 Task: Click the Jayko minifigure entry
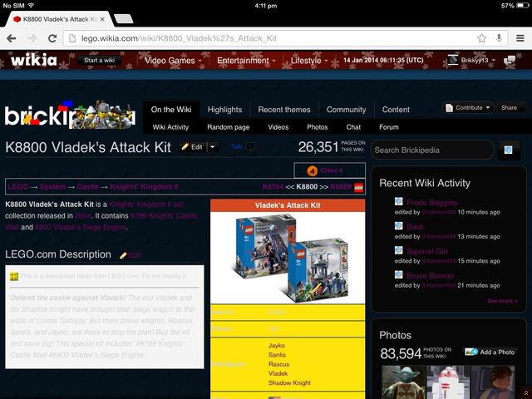(x=277, y=346)
